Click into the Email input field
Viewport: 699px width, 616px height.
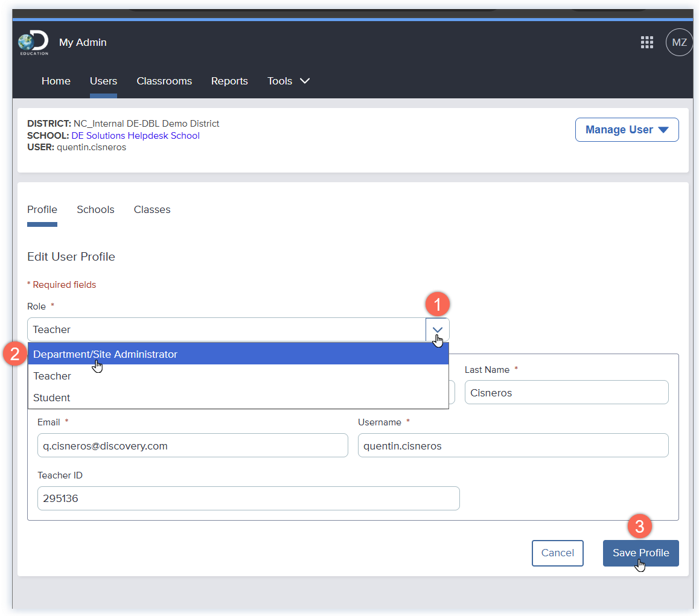(192, 446)
